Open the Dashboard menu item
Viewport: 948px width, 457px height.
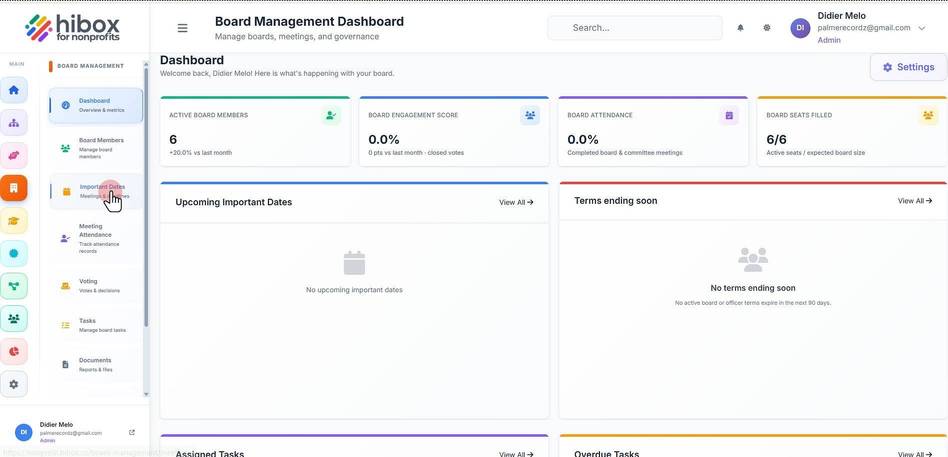click(x=96, y=105)
